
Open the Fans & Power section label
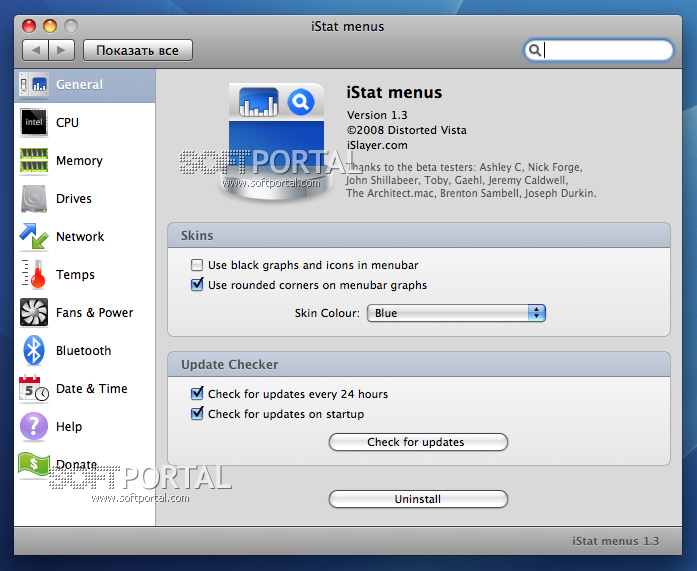coord(94,312)
